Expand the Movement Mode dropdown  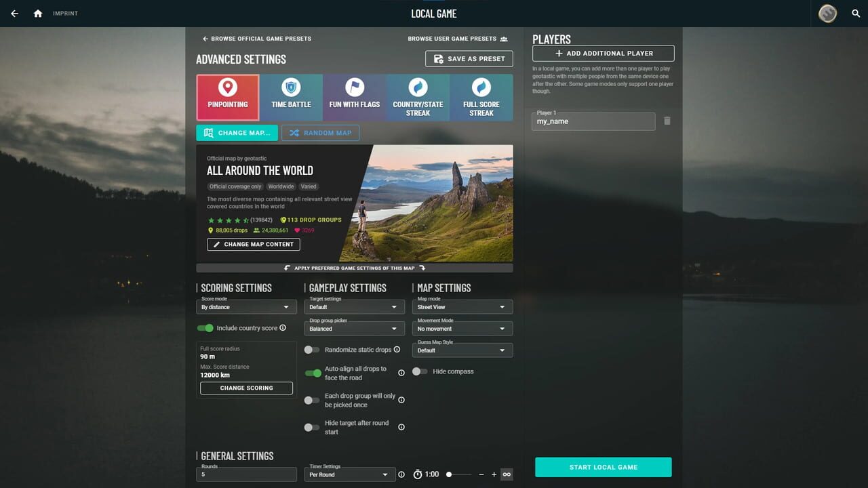[462, 329]
